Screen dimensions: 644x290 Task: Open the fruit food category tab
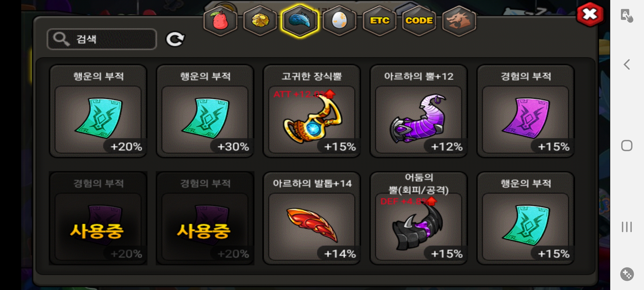coord(220,21)
